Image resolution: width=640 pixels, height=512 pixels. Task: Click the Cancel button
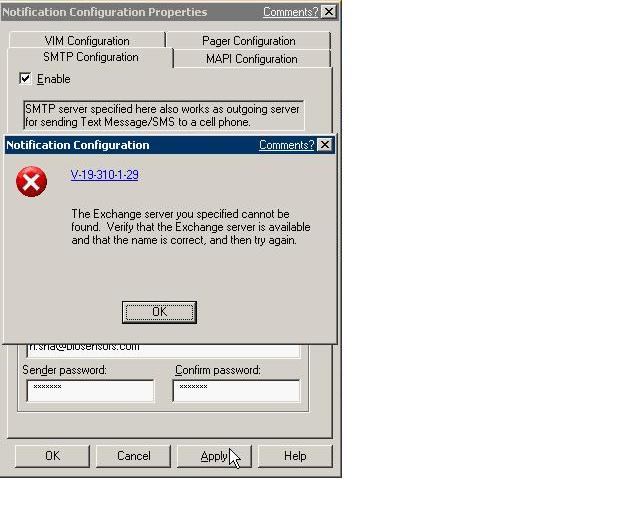133,456
